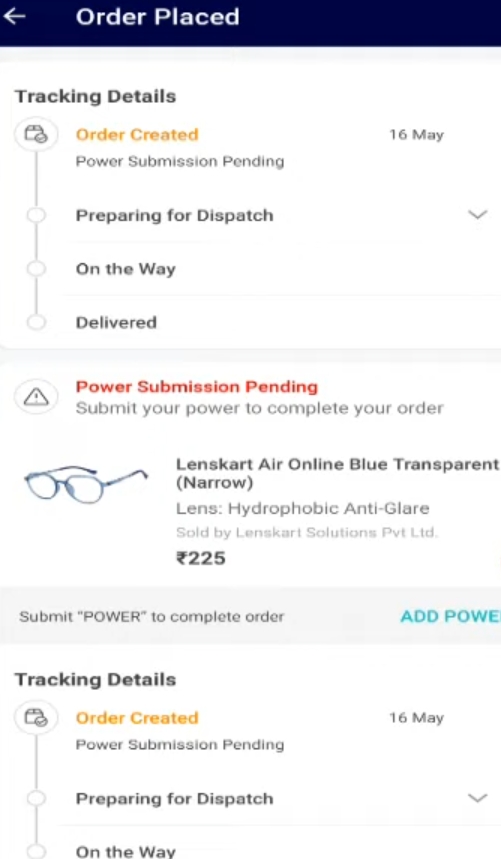This screenshot has width=501, height=859.
Task: Open Lenskart Air Online Blue Transparent product title
Action: 337,473
